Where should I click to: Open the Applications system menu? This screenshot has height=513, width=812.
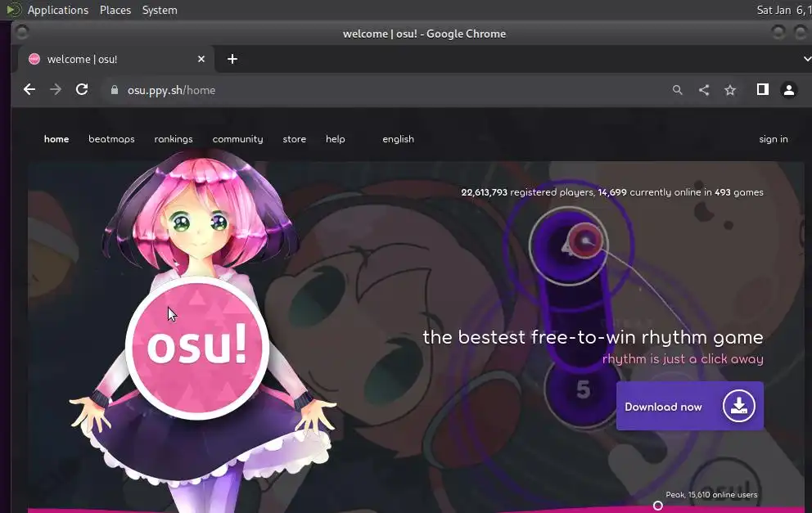57,10
